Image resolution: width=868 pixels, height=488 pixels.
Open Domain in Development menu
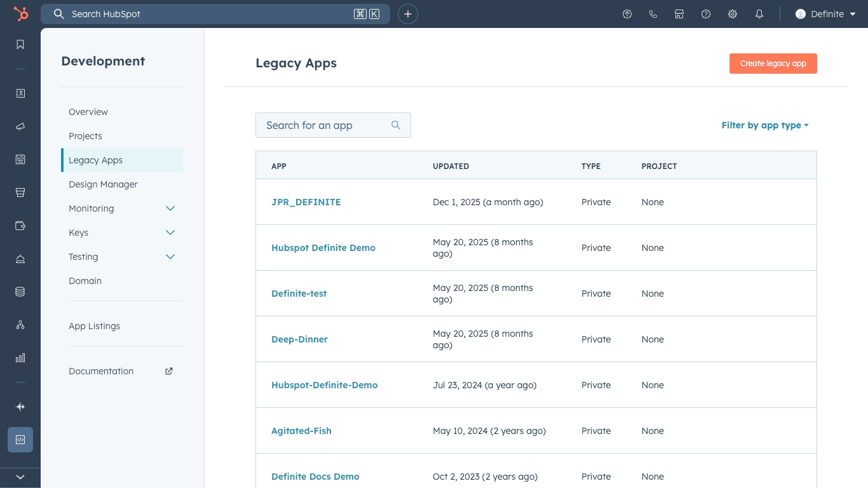[85, 281]
